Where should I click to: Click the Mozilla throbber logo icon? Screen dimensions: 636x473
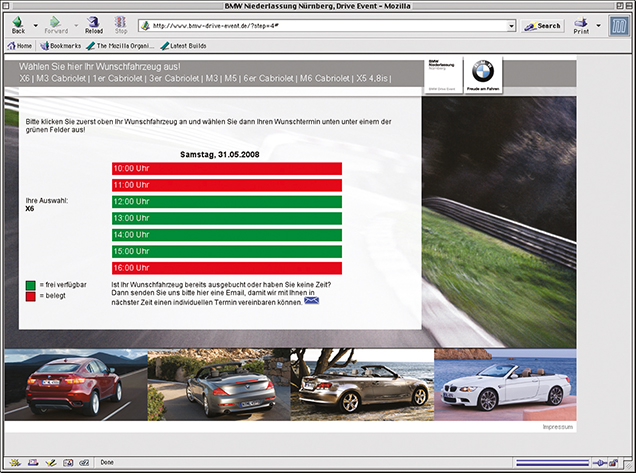pyautogui.click(x=619, y=25)
